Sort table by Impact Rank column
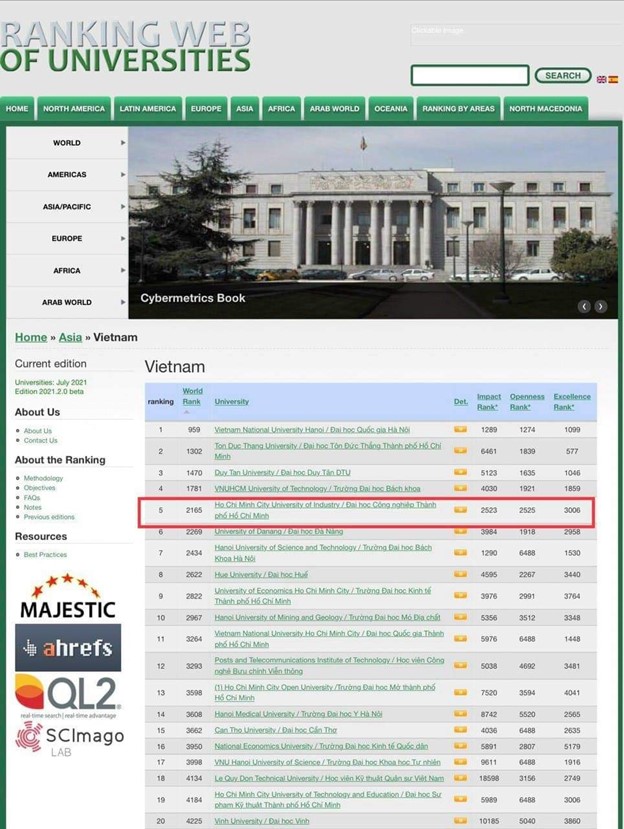The width and height of the screenshot is (624, 829). click(x=489, y=402)
